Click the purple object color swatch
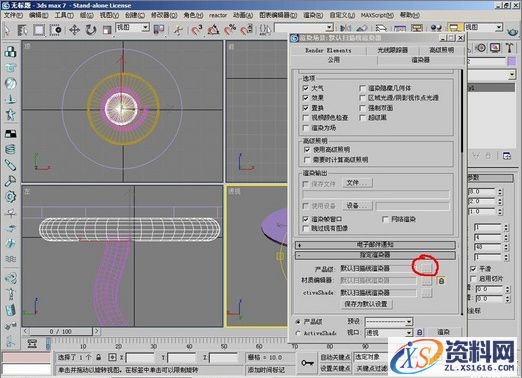The height and width of the screenshot is (378, 522). (x=511, y=61)
